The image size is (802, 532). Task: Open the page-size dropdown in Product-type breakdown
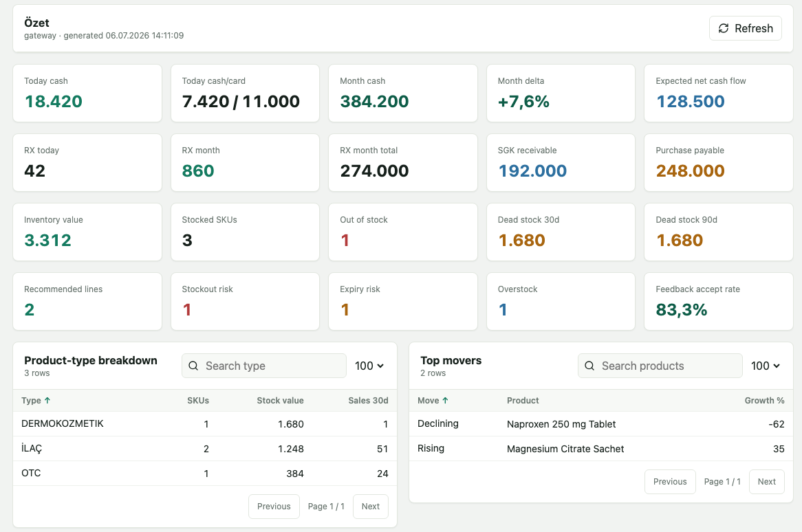[x=369, y=366]
